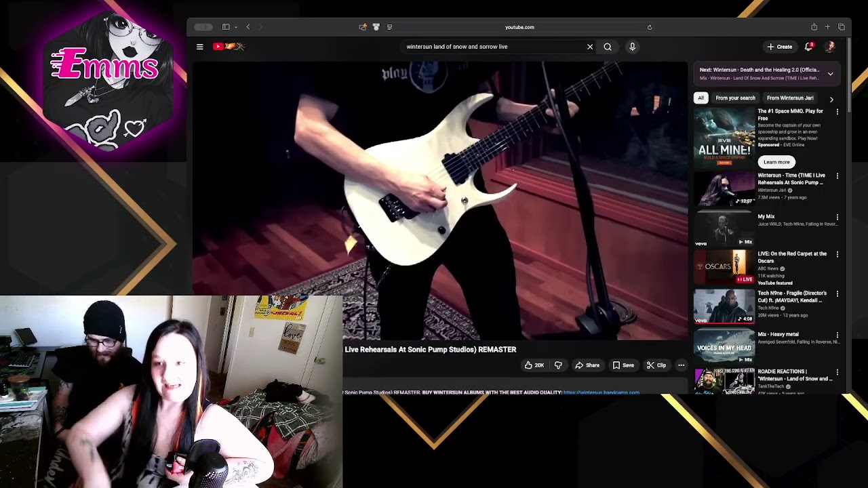Select the From your search chip
This screenshot has height=488, width=868.
point(735,98)
